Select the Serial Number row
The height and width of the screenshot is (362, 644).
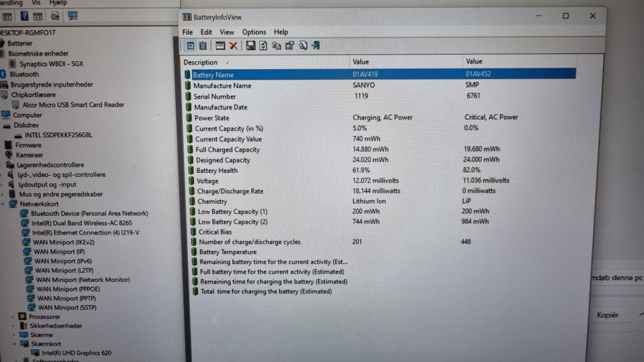(x=380, y=96)
